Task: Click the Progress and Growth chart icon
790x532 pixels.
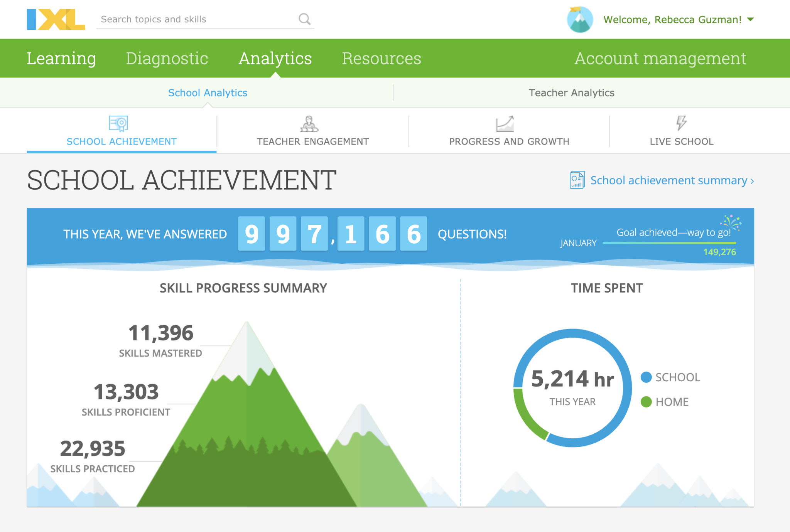Action: 505,124
